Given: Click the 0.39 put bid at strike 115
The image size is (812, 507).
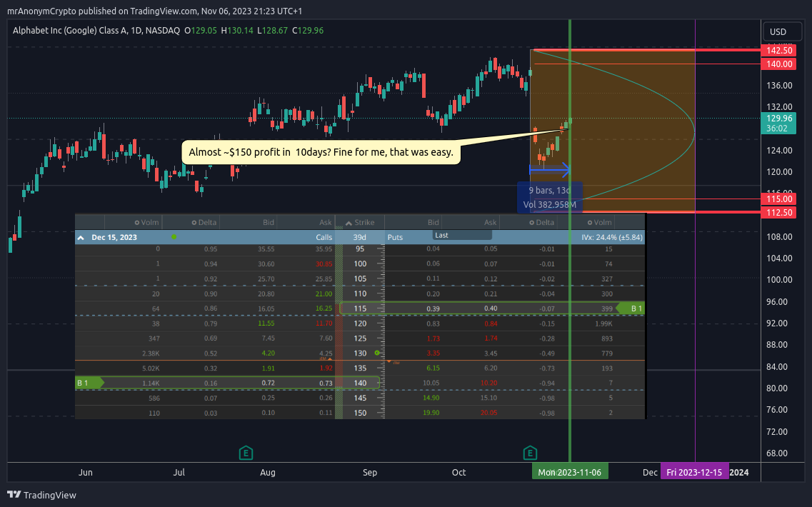Looking at the screenshot, I should click(x=433, y=308).
